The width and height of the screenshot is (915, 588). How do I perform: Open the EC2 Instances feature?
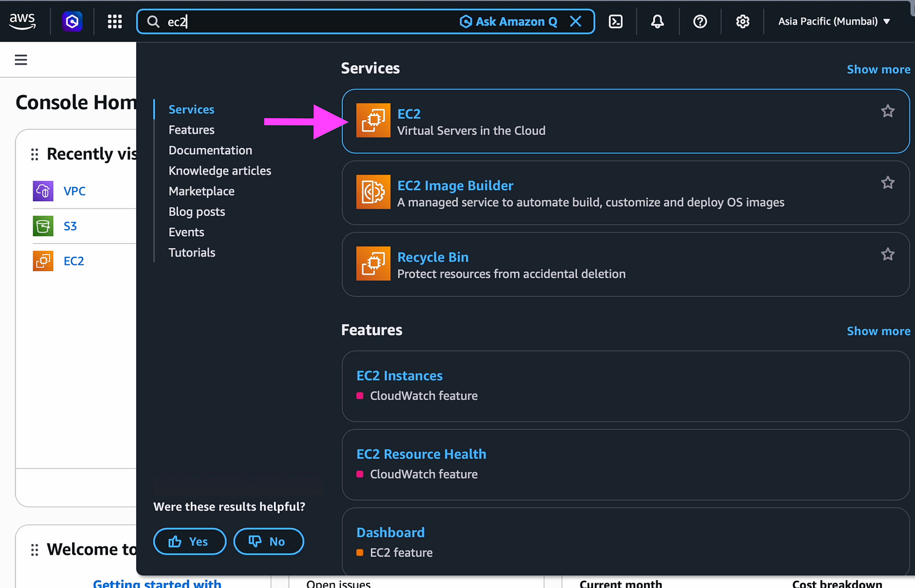coord(400,376)
